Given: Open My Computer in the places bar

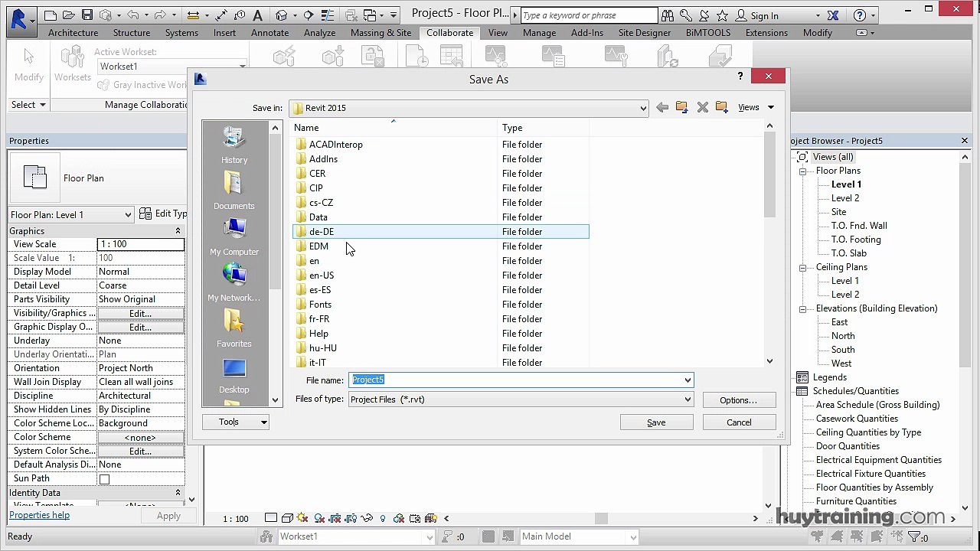Looking at the screenshot, I should [x=234, y=236].
